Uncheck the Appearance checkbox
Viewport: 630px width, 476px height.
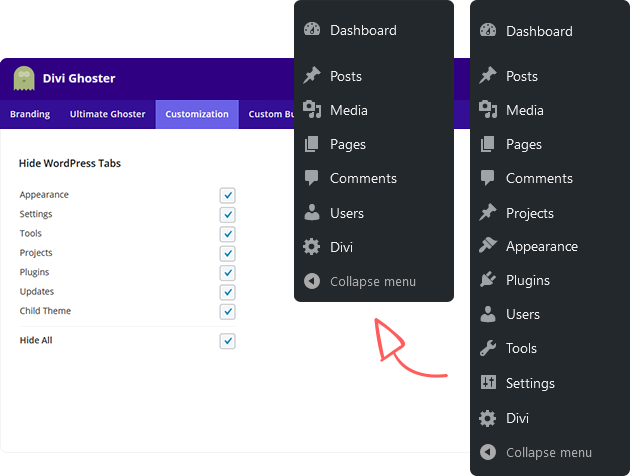227,195
